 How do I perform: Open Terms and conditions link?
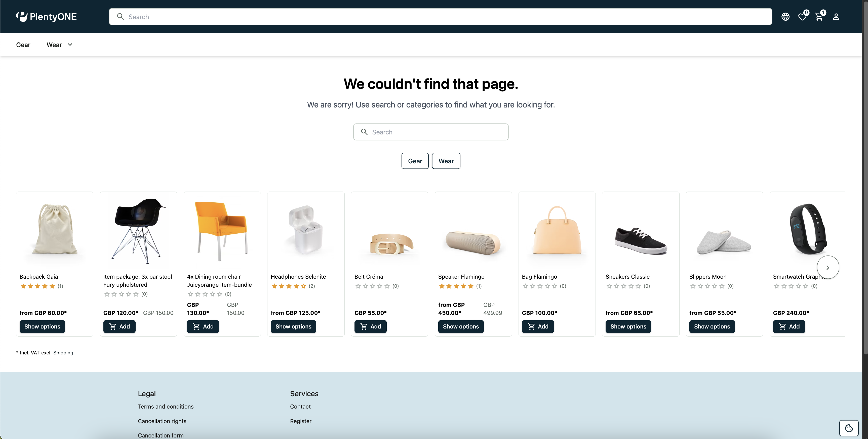click(166, 406)
